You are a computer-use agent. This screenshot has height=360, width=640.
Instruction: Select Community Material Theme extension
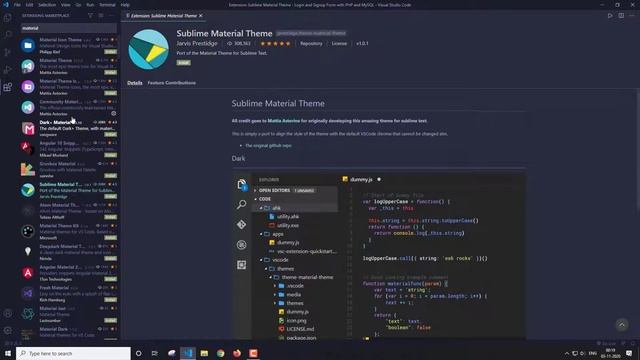(x=69, y=107)
